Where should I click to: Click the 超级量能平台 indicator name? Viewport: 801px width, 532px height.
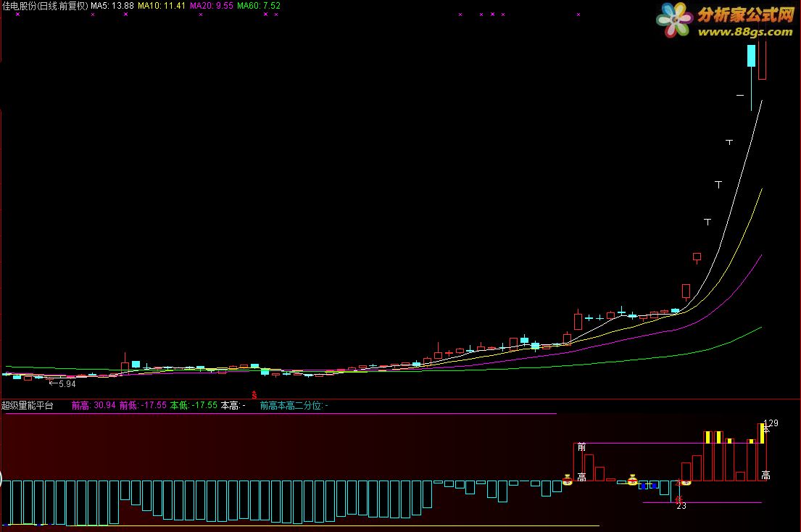(27, 405)
